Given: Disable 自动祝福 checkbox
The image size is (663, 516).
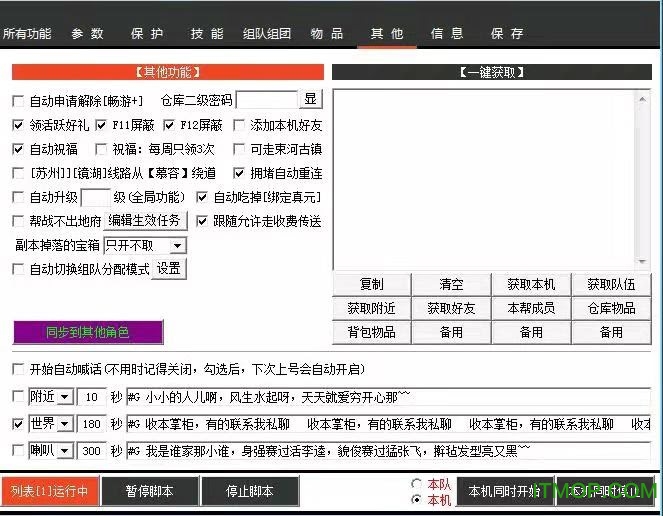Looking at the screenshot, I should click(x=18, y=149).
